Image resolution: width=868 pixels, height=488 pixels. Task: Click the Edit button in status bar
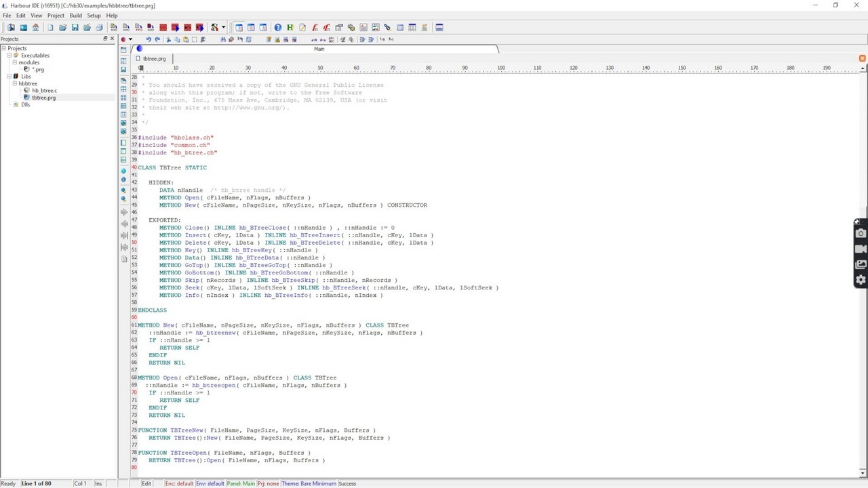pos(146,483)
